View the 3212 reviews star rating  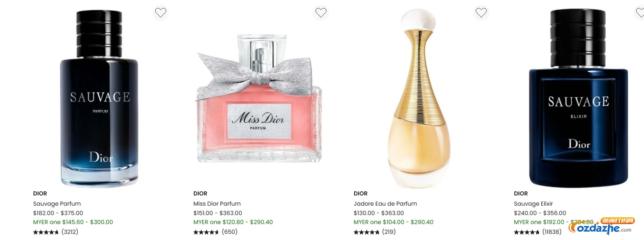point(56,232)
